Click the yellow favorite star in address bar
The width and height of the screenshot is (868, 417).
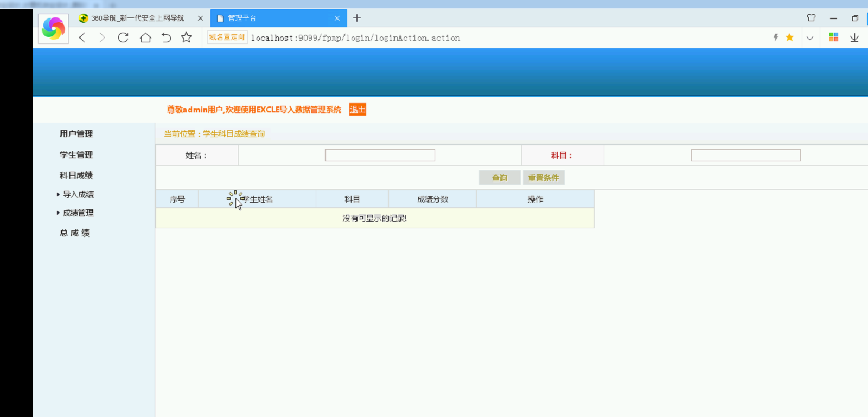[x=789, y=37]
